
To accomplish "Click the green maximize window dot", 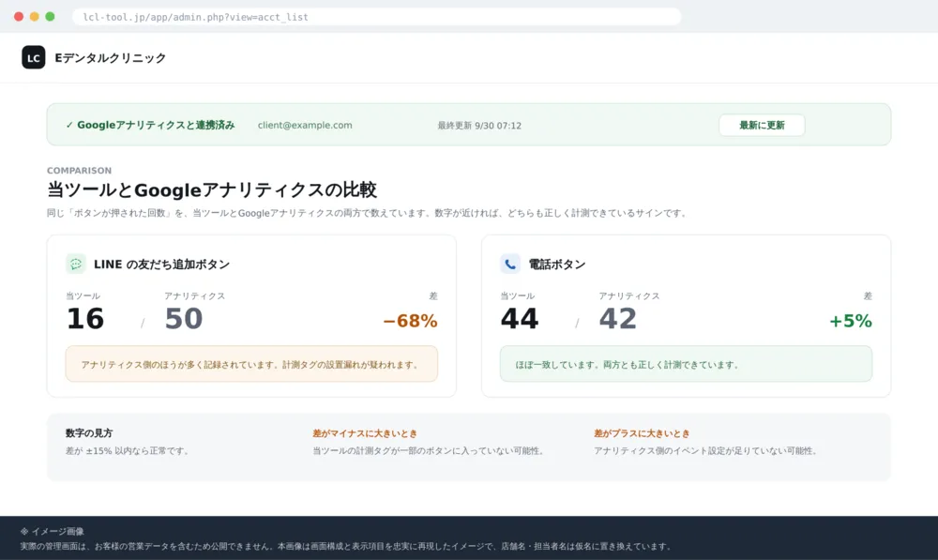I will tap(51, 17).
